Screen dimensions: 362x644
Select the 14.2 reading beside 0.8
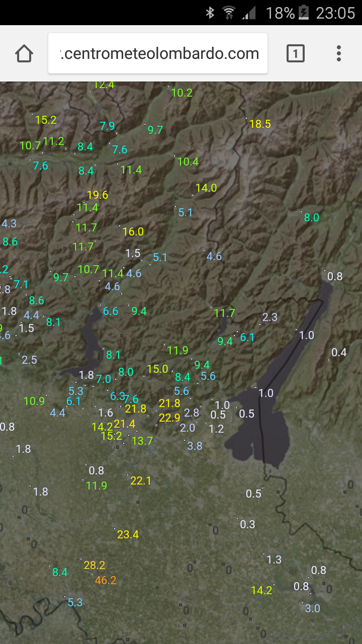(261, 590)
